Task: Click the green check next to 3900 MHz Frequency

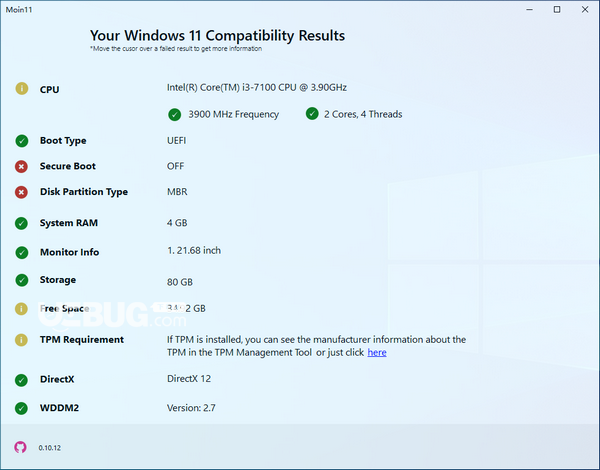Action: [x=174, y=114]
